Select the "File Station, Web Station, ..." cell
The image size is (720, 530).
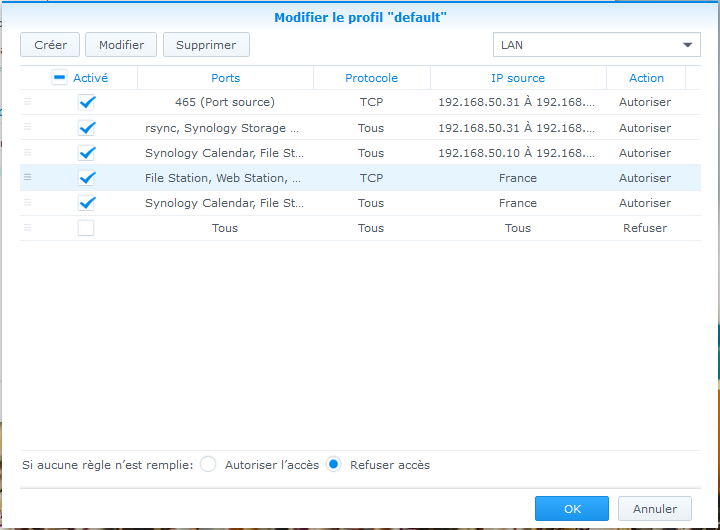click(225, 178)
